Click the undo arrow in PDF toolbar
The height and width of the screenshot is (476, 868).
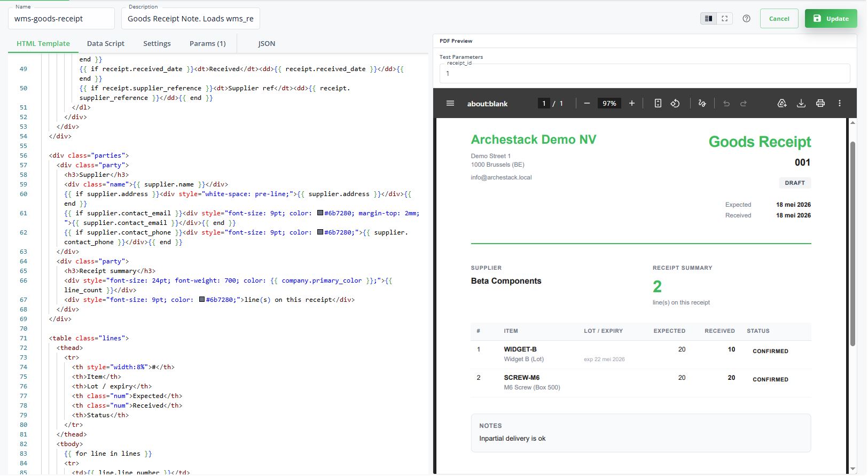click(726, 103)
